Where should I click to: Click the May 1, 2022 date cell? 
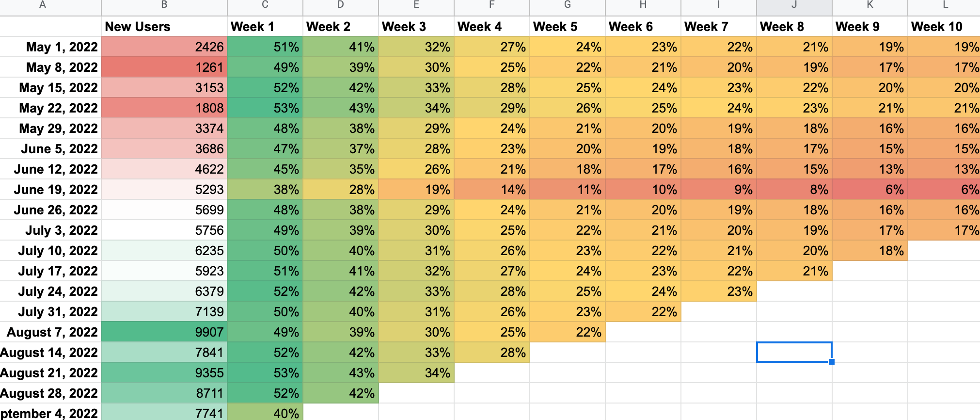tap(51, 47)
